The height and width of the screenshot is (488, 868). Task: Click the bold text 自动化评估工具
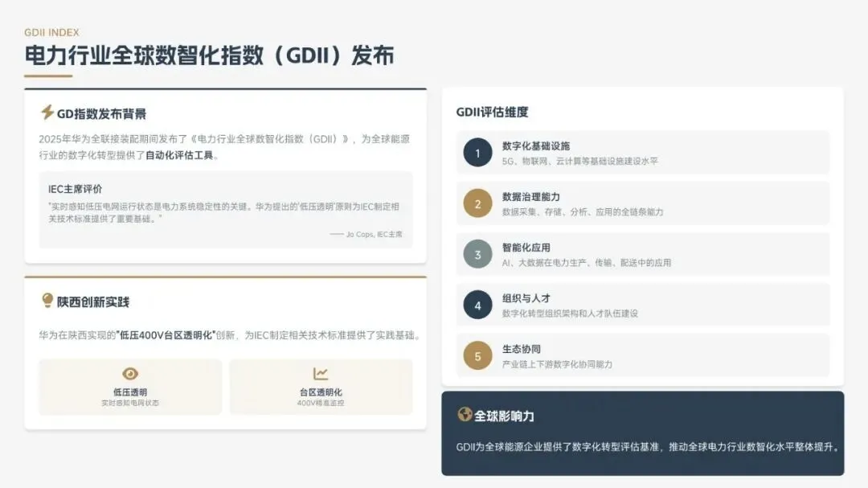(179, 155)
